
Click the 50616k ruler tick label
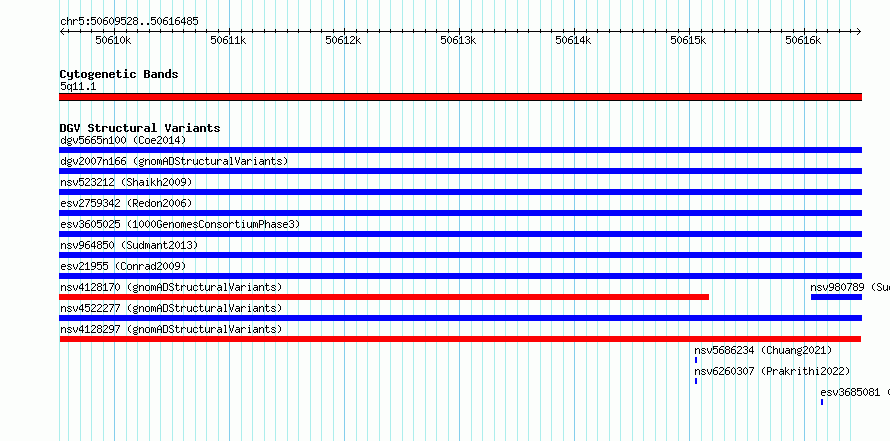coord(803,40)
